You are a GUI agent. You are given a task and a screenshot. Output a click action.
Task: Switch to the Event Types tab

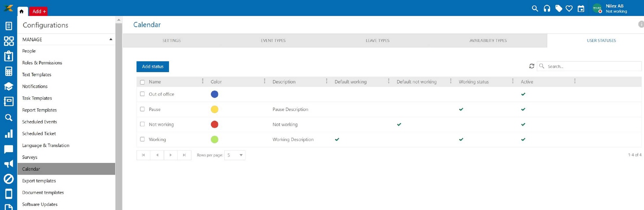coord(273,40)
